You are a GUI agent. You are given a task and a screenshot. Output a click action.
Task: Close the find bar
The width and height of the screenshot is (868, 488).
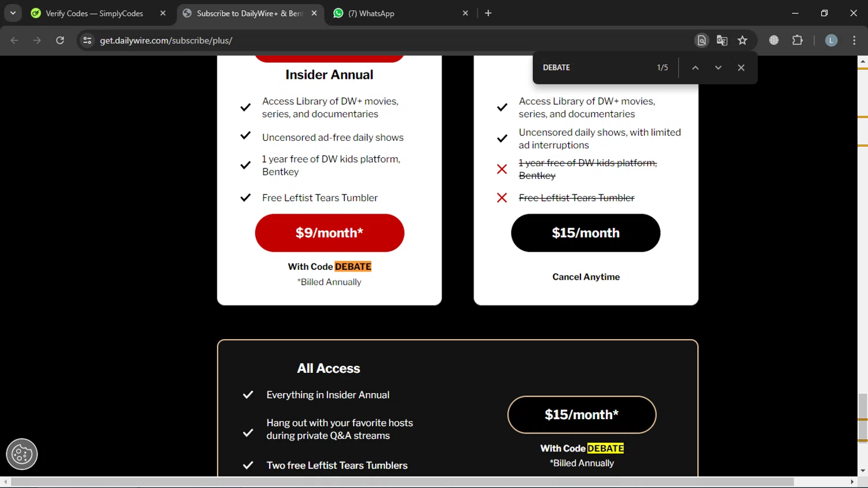(741, 68)
